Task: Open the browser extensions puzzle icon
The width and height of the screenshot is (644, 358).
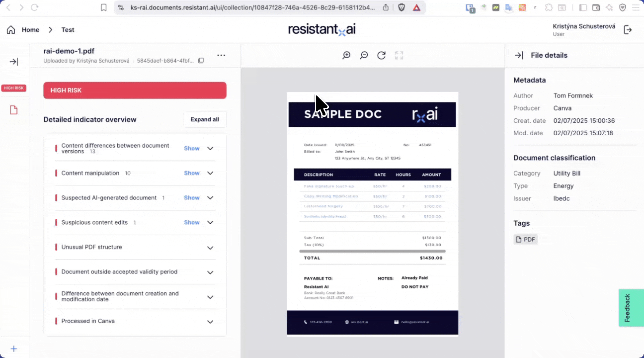Action: (549, 7)
